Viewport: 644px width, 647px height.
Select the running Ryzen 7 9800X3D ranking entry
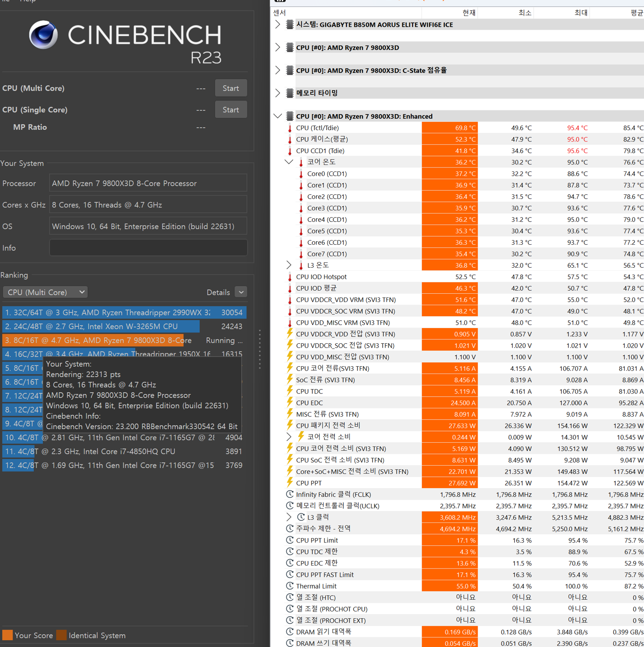tap(124, 340)
